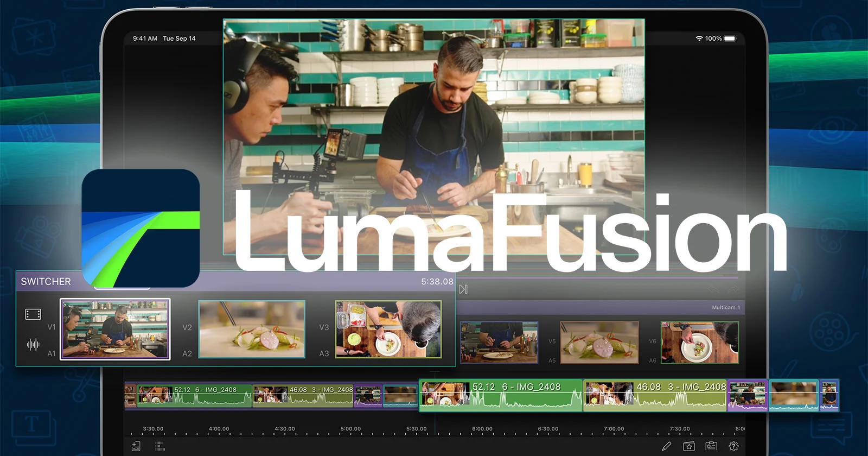Click the A3 track label
The height and width of the screenshot is (456, 868).
(324, 353)
